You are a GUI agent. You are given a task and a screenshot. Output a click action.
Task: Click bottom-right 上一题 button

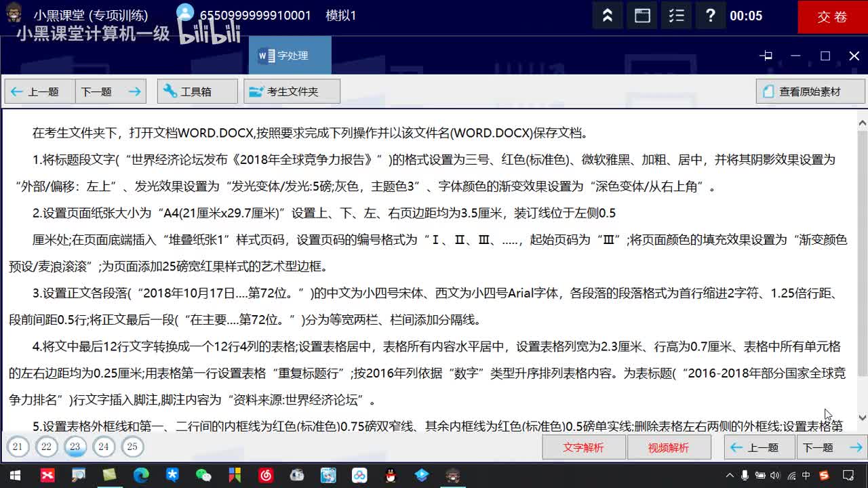coord(759,447)
